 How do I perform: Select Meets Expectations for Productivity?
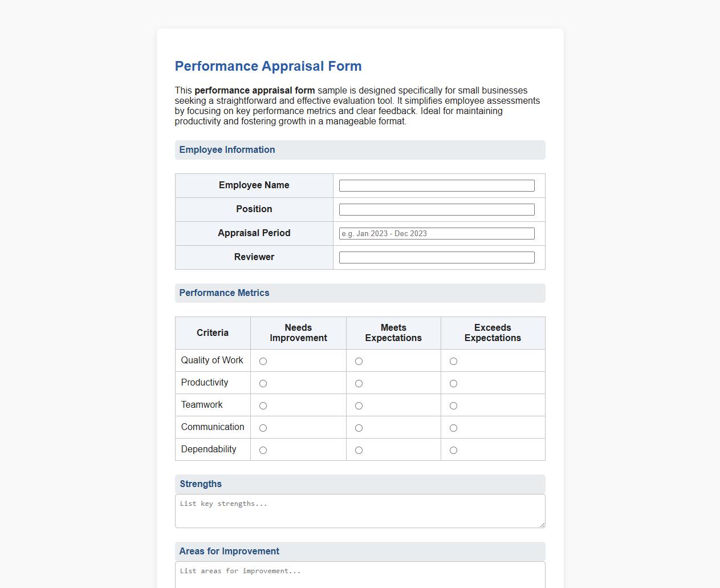359,383
